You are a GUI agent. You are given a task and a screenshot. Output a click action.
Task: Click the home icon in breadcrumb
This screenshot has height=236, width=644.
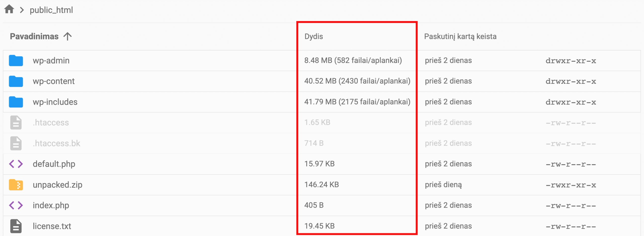[x=9, y=9]
